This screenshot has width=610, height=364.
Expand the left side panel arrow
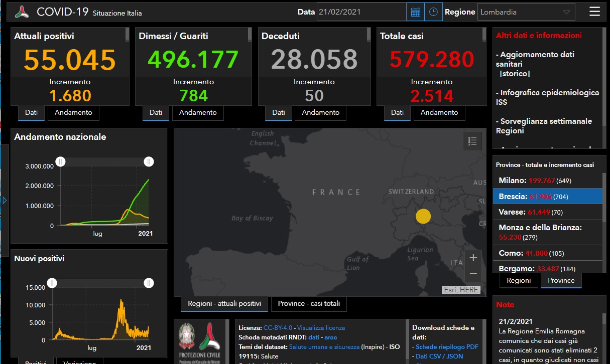coord(5,201)
